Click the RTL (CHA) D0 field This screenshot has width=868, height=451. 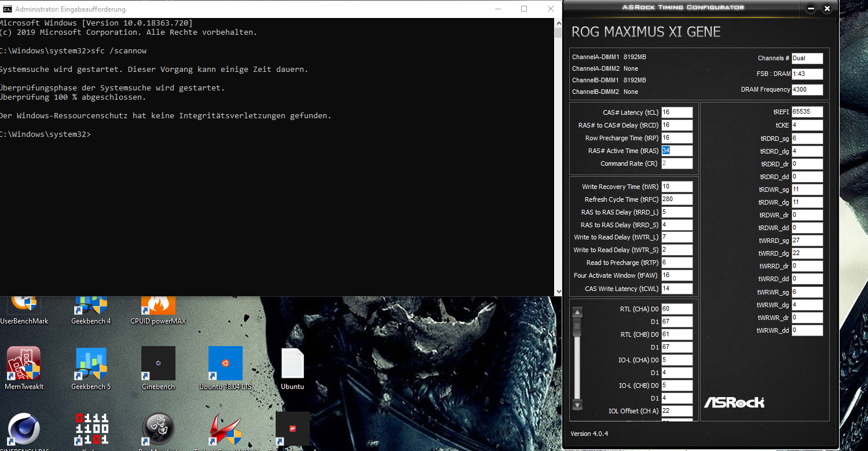(677, 309)
